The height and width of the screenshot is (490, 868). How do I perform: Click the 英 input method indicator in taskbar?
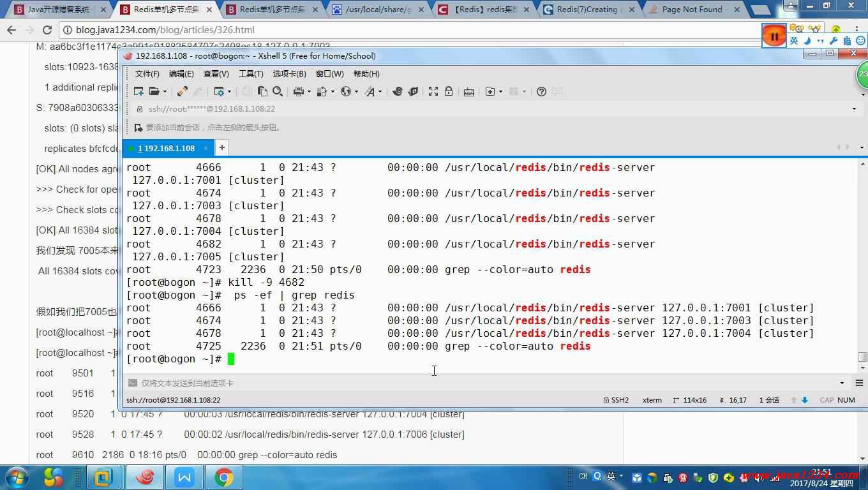point(611,476)
